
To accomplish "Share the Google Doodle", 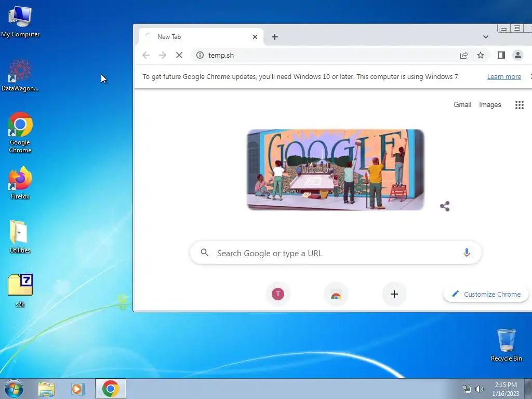I will tap(445, 206).
